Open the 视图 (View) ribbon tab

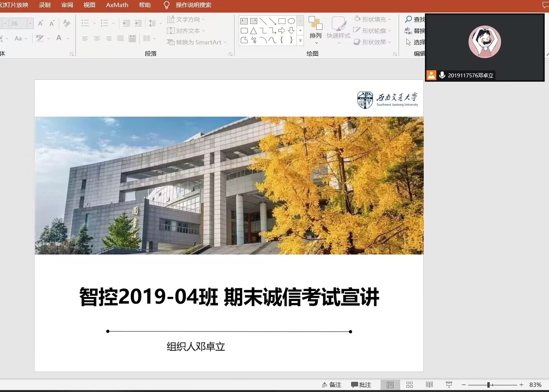tap(89, 5)
